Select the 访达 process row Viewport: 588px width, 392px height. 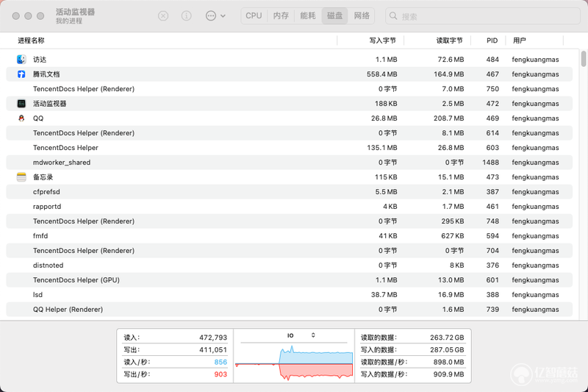[x=289, y=60]
